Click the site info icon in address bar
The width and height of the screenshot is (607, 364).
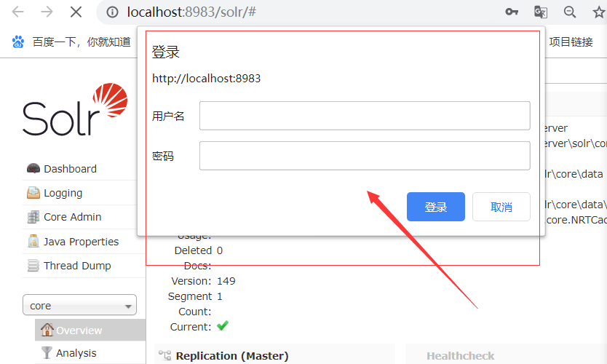pyautogui.click(x=112, y=12)
